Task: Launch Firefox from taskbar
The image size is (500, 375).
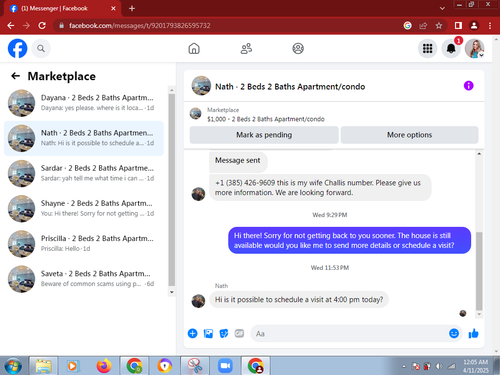Action: (104, 366)
